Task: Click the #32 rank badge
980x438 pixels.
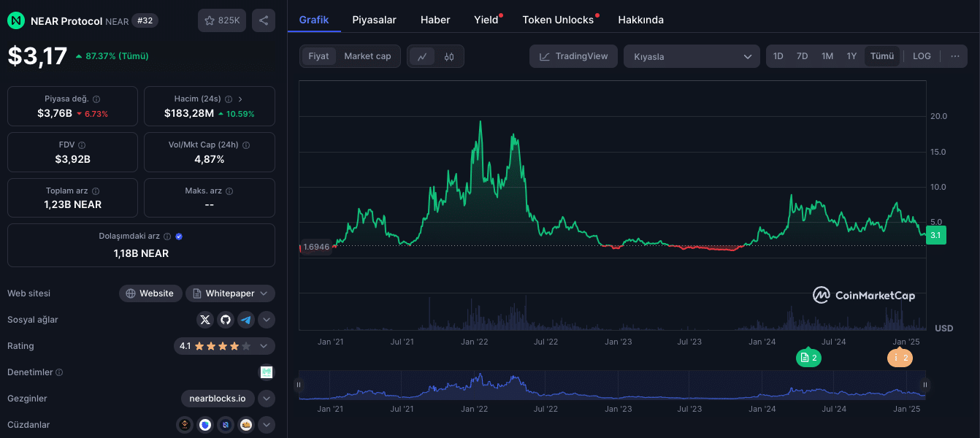Action: click(145, 20)
